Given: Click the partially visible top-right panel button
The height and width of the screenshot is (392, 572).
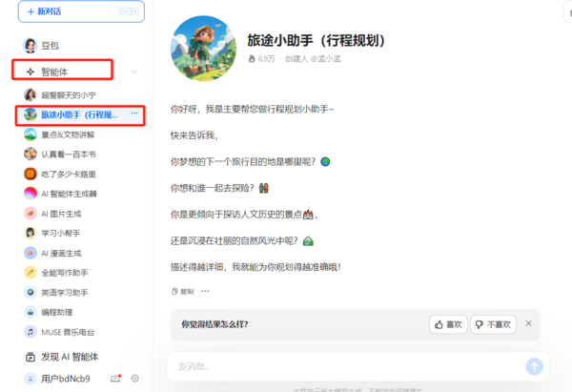Looking at the screenshot, I should [568, 12].
